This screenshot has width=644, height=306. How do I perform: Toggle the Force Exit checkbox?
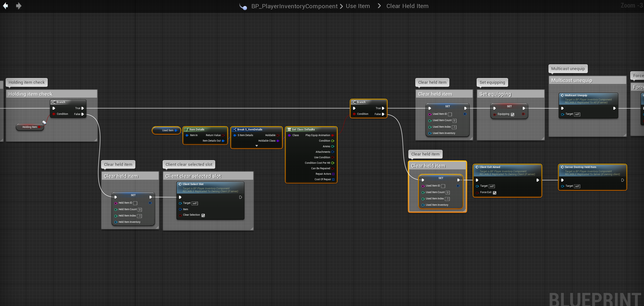[494, 192]
